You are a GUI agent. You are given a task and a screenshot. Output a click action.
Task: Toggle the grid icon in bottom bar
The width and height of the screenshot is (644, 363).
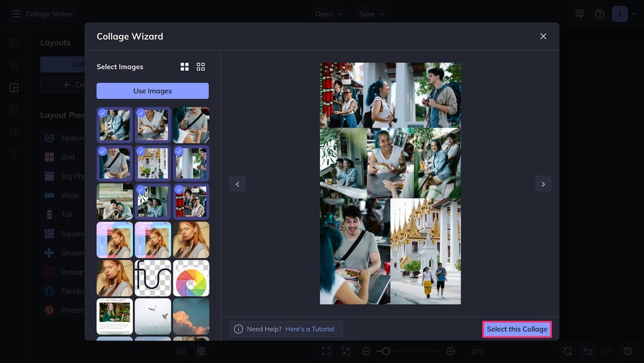(x=201, y=351)
